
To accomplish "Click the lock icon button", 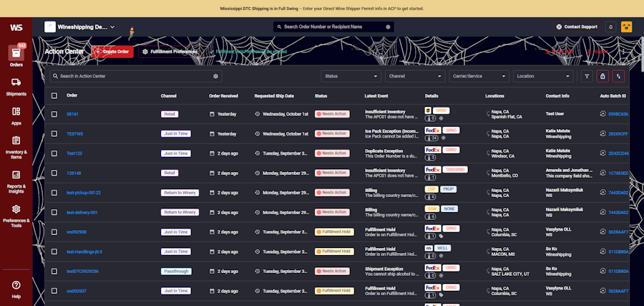I will (602, 76).
